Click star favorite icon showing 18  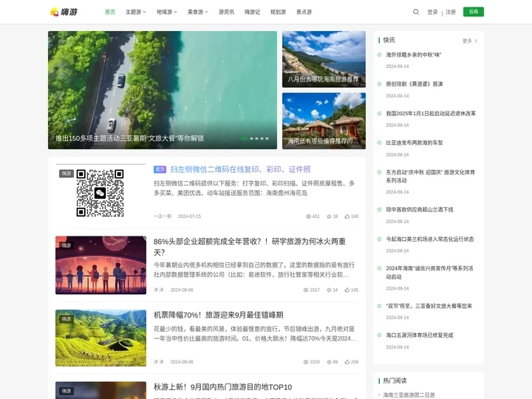pyautogui.click(x=329, y=216)
